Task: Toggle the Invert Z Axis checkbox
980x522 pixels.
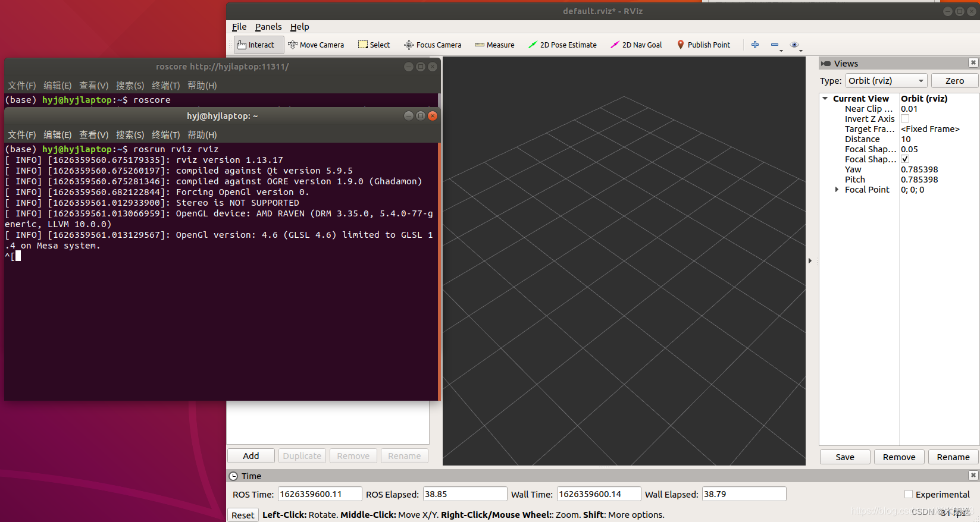Action: pos(905,119)
